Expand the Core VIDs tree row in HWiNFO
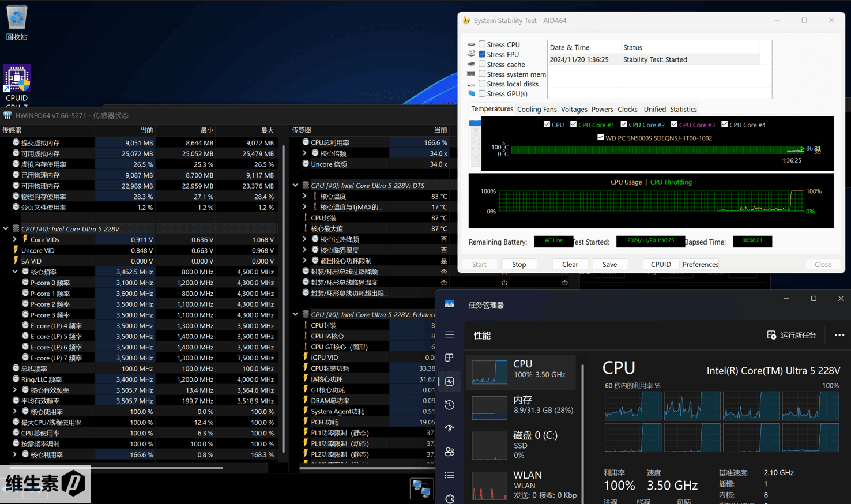851x504 pixels. 15,239
